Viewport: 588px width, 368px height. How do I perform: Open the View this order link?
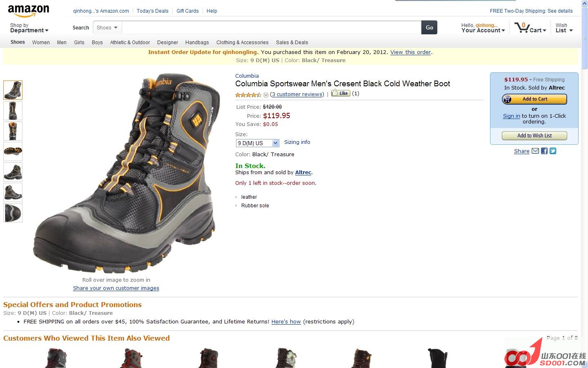tap(410, 52)
